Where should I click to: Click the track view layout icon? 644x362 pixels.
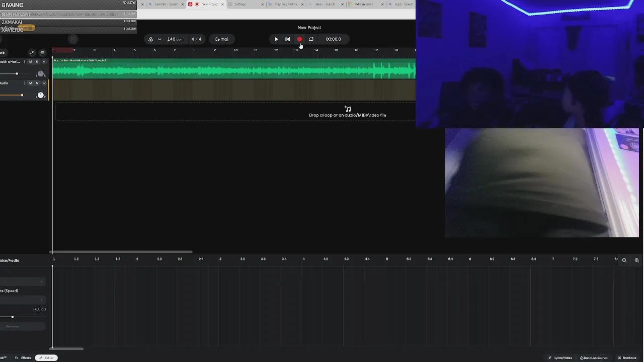pyautogui.click(x=42, y=53)
